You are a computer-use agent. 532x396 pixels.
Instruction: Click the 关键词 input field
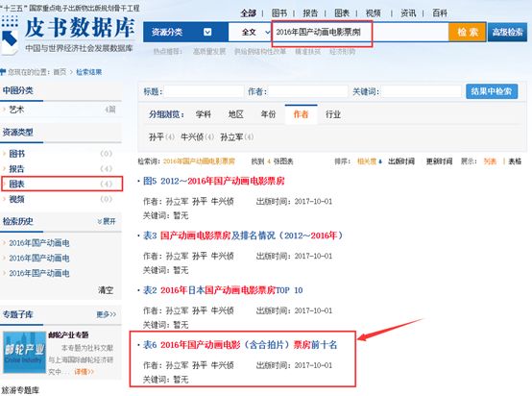pyautogui.click(x=422, y=91)
